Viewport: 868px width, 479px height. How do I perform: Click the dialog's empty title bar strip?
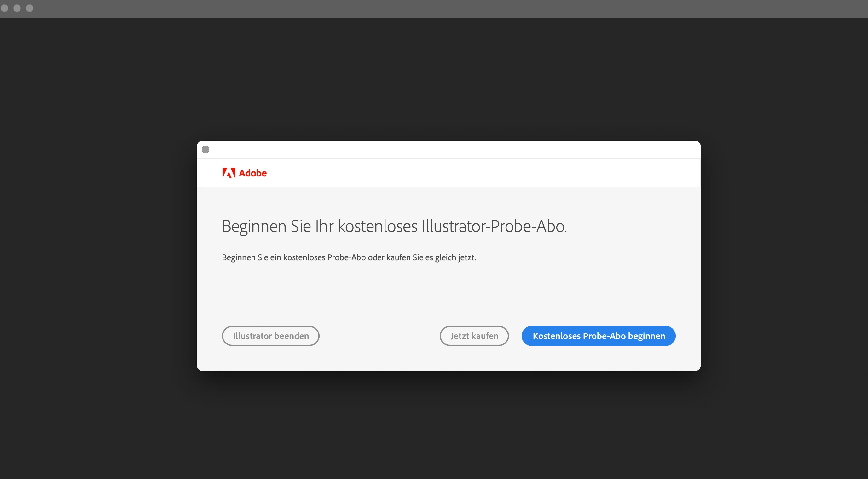tap(448, 150)
